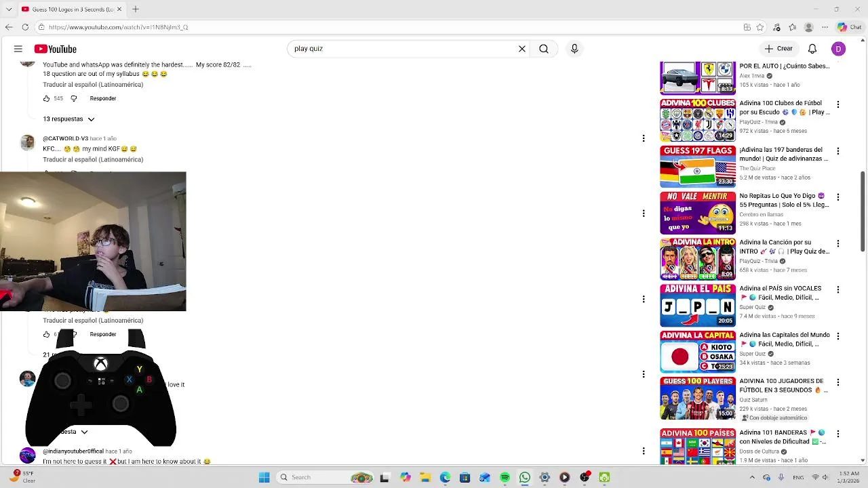Reply to the 82/82 score comment
Image resolution: width=868 pixels, height=488 pixels.
tap(103, 98)
